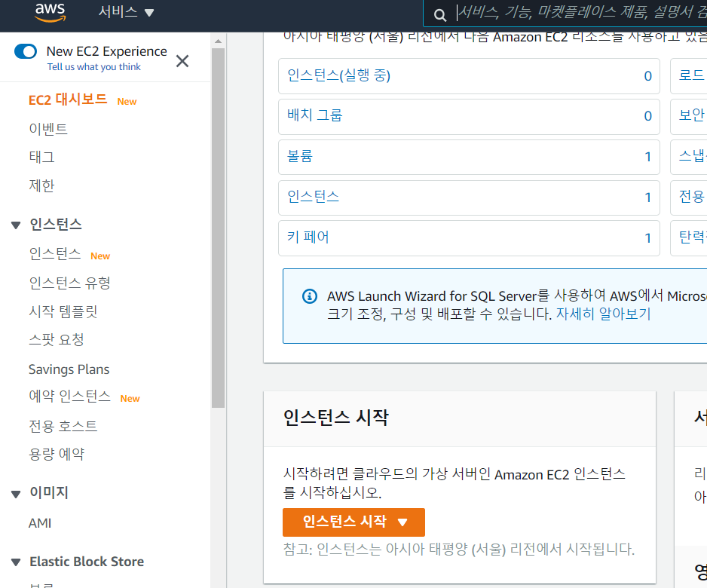
Task: Click the sidebar scroll-up arrow
Action: (219, 41)
